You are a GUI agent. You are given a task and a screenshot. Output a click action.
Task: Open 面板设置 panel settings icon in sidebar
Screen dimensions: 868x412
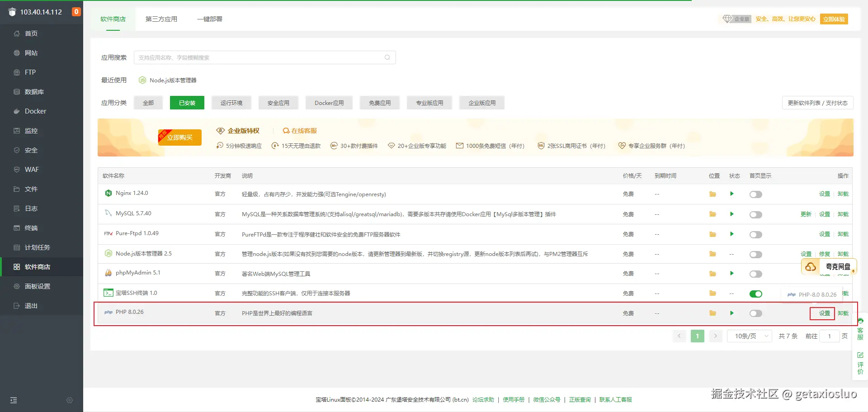click(x=17, y=286)
